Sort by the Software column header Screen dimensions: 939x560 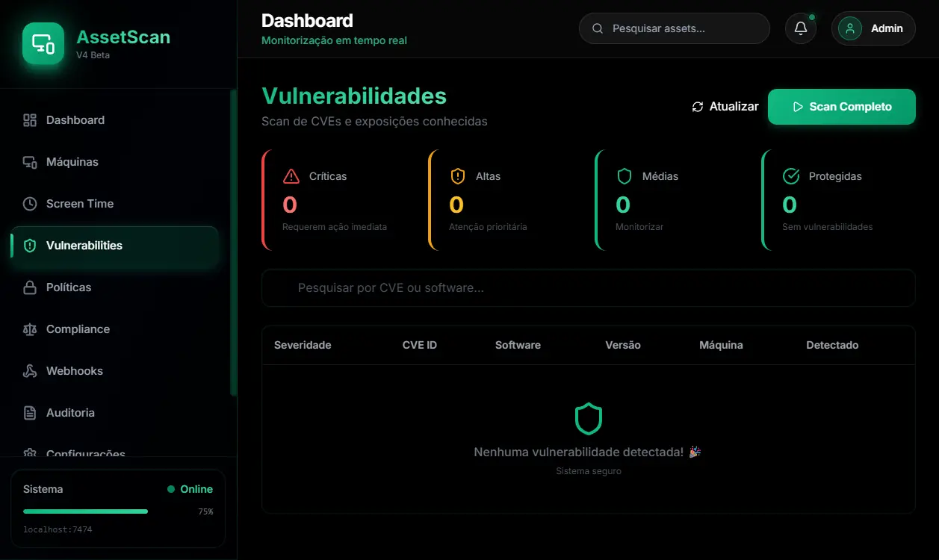pyautogui.click(x=518, y=345)
